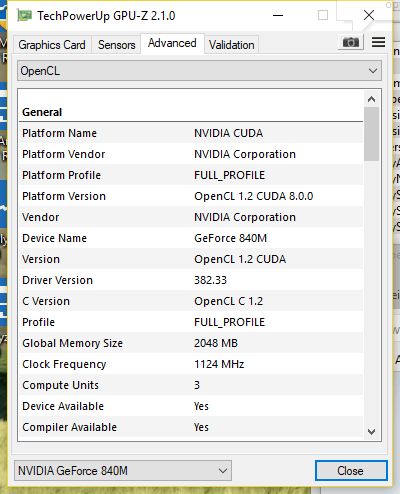Click the Clock Frequency label
The width and height of the screenshot is (400, 494).
(x=64, y=364)
